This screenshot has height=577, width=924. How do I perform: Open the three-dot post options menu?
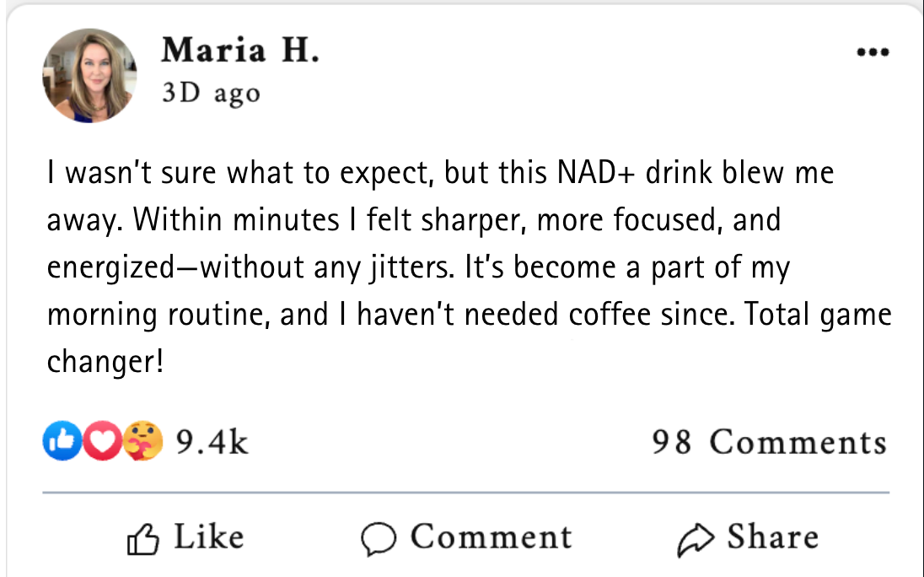click(872, 52)
